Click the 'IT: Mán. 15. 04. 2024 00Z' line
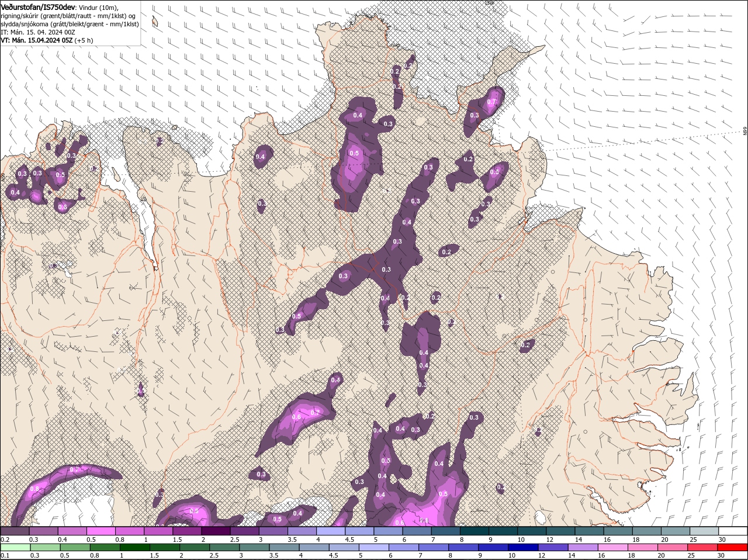The image size is (748, 560). 37,32
